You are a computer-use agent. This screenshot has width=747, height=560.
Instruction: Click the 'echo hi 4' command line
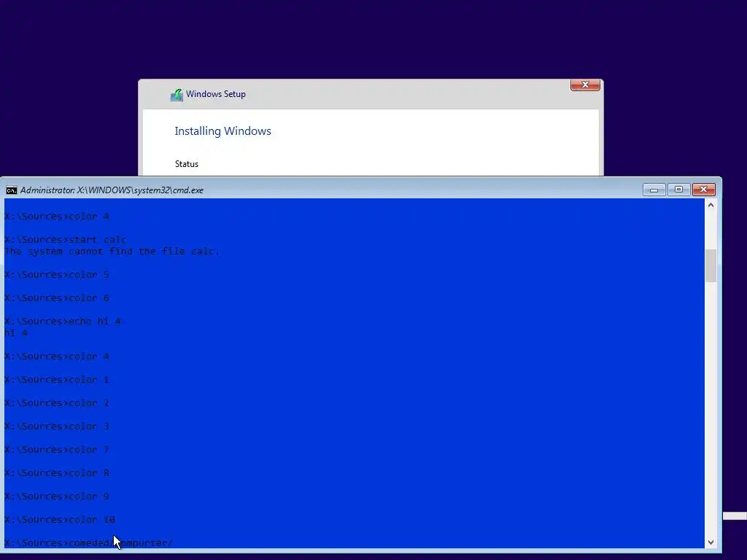tap(63, 322)
